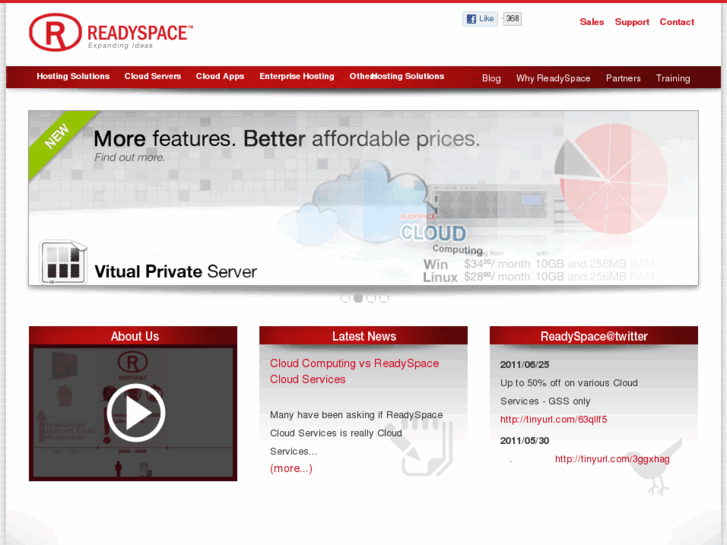This screenshot has height=545, width=727.
Task: Play the About Us video
Action: click(x=136, y=412)
